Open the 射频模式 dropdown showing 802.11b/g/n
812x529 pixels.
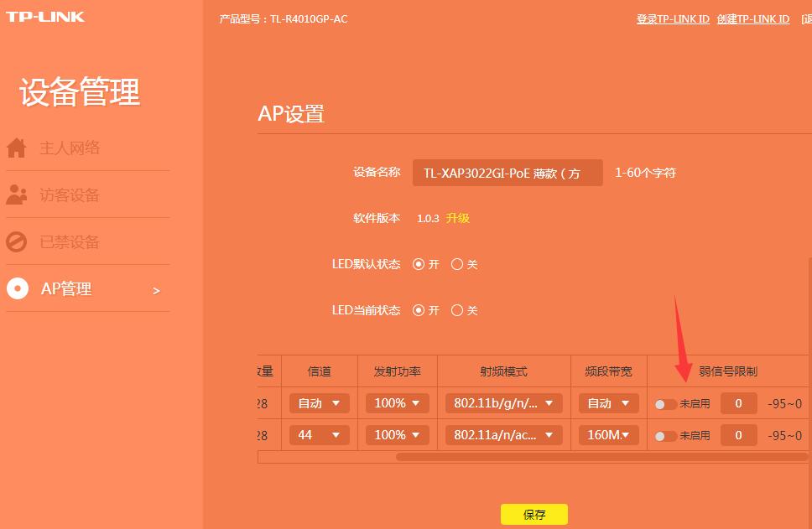point(504,403)
